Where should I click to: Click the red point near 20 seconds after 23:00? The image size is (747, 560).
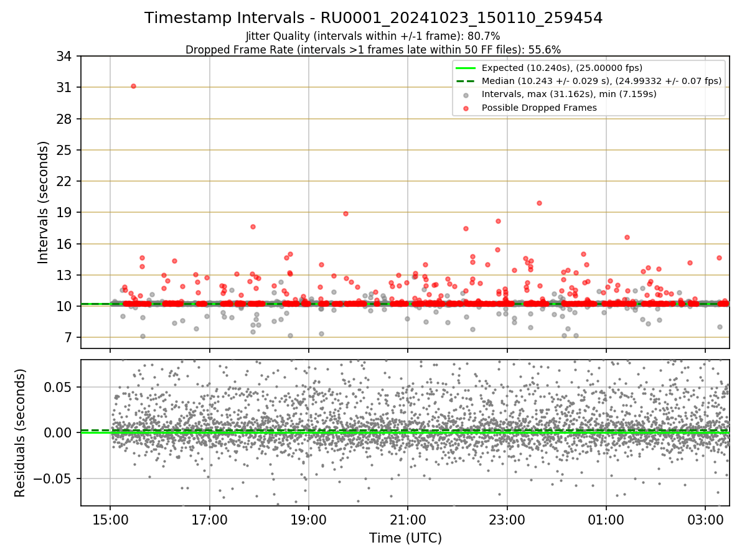(539, 203)
